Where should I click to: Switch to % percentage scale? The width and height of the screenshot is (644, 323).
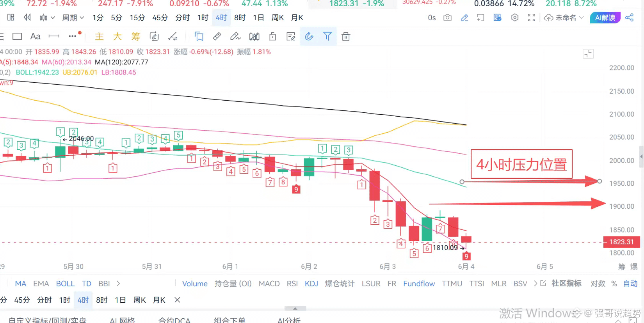(x=614, y=284)
